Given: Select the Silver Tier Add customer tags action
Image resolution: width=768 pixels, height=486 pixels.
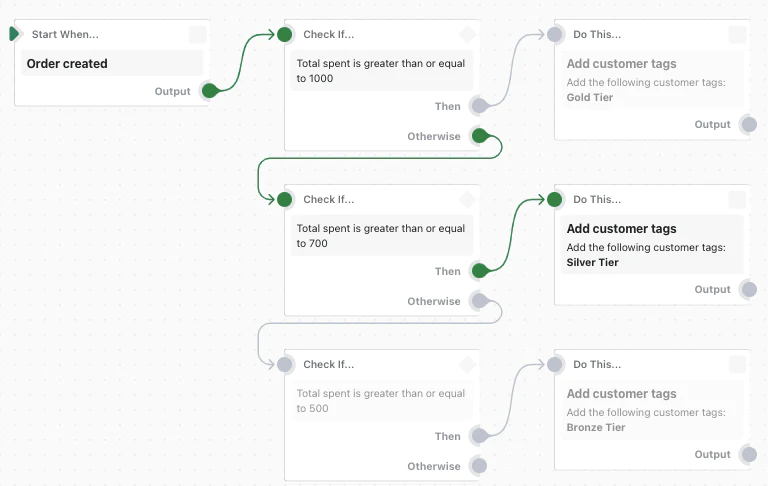Looking at the screenshot, I should point(650,245).
